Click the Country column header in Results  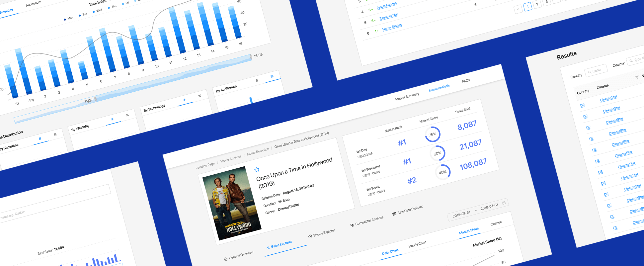tap(583, 92)
